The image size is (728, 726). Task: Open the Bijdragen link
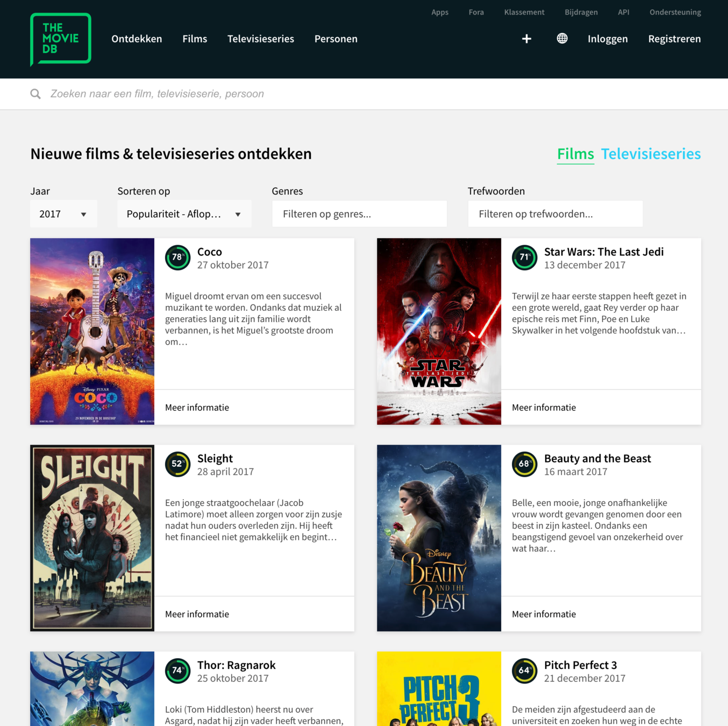coord(581,12)
